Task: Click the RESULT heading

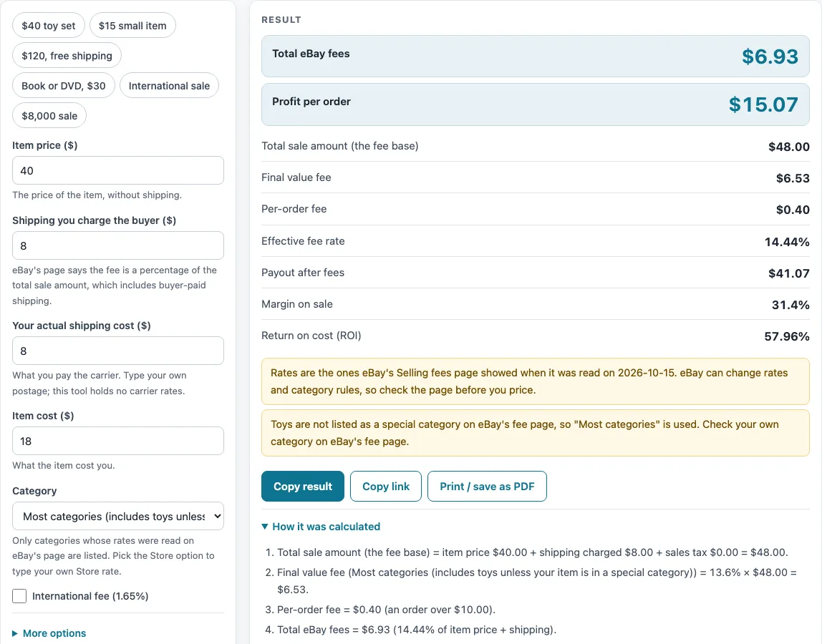Action: [281, 19]
